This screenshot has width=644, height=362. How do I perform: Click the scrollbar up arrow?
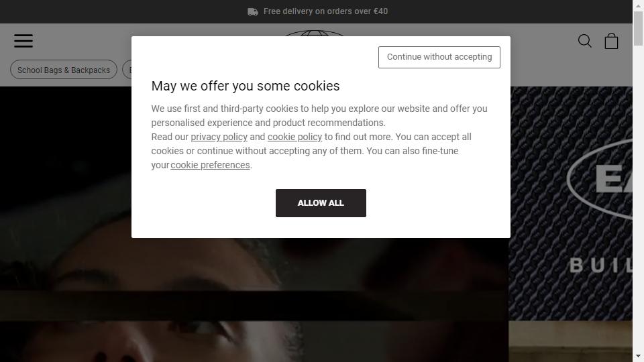638,5
